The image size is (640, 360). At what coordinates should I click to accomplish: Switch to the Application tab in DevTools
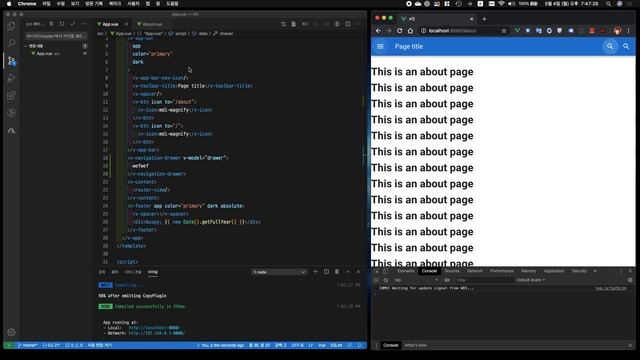click(x=554, y=271)
